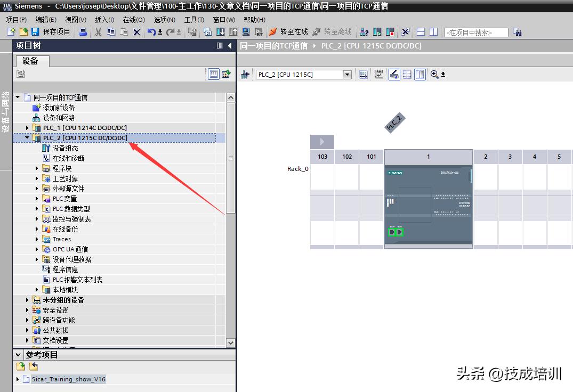Image resolution: width=573 pixels, height=392 pixels.
Task: Click the upload from device icon
Action: (x=233, y=32)
